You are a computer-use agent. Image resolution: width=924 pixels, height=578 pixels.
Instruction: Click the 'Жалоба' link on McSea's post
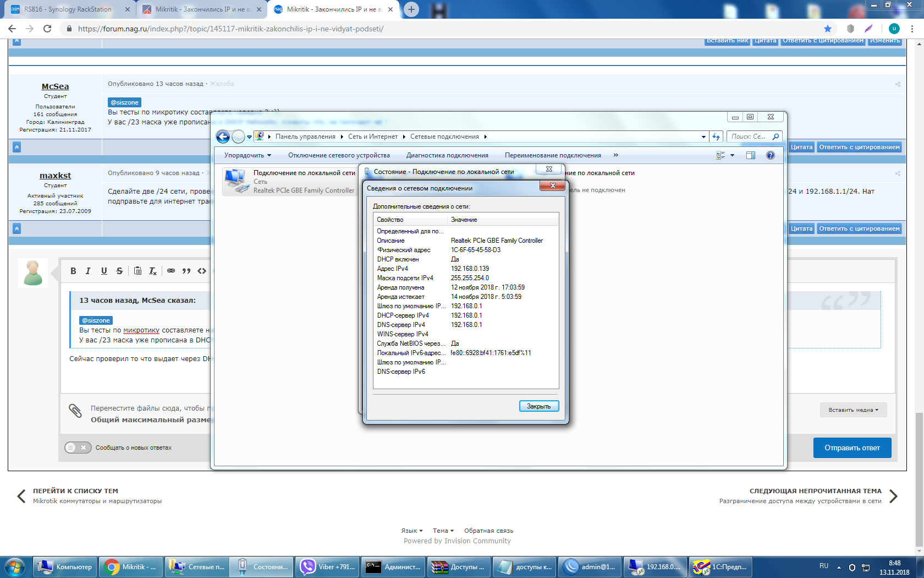222,84
